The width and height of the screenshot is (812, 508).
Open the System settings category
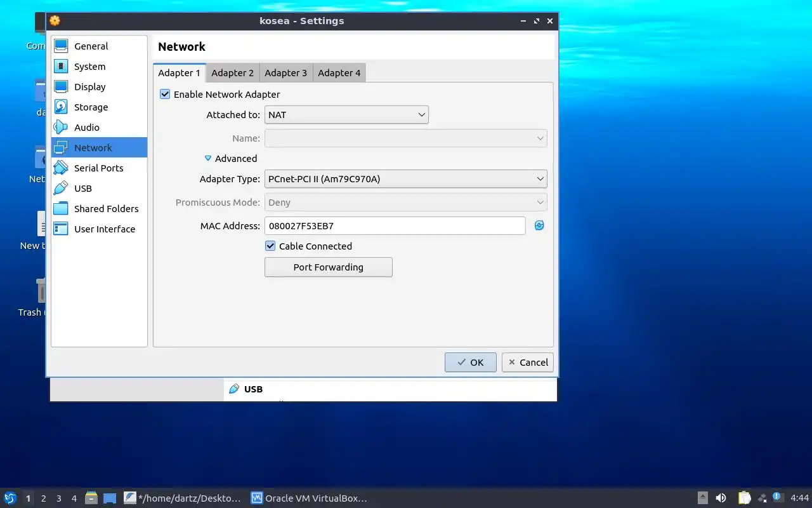point(99,67)
